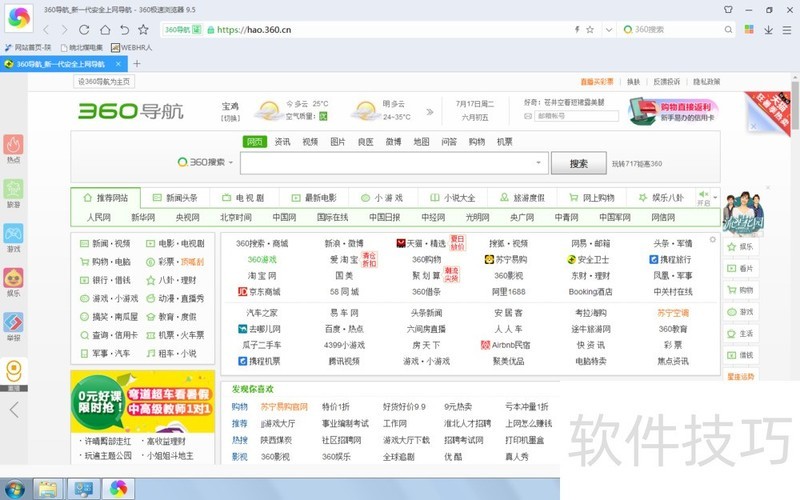The image size is (800, 500).
Task: Bookmark page with address bar star
Action: [x=591, y=29]
